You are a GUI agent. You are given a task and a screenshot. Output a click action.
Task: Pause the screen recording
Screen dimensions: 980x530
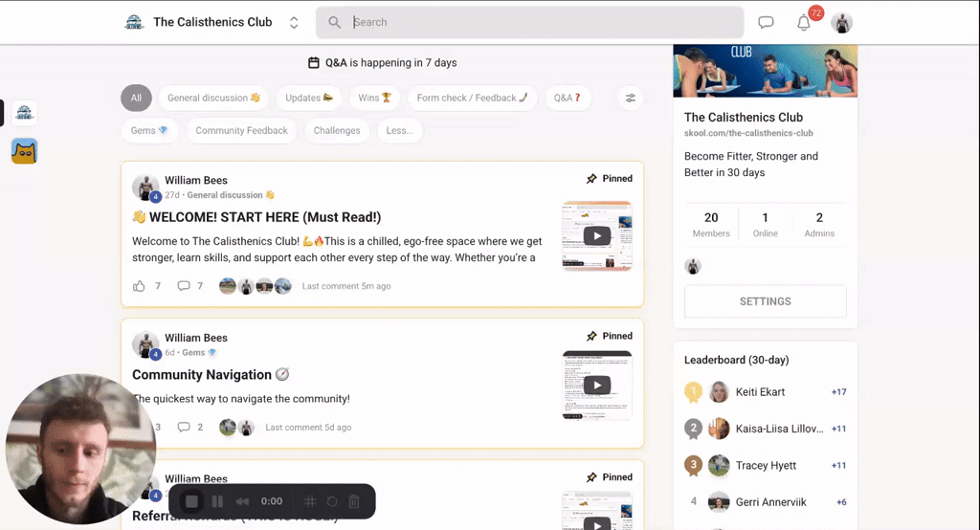pos(217,501)
